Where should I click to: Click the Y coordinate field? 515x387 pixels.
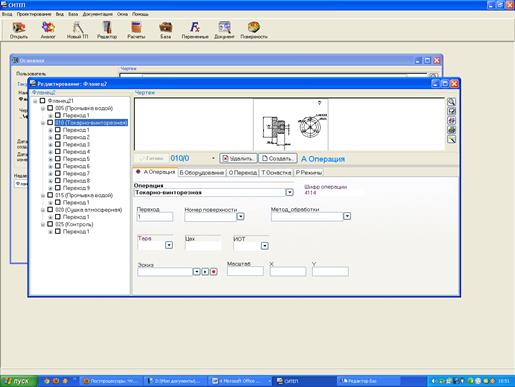(x=330, y=272)
